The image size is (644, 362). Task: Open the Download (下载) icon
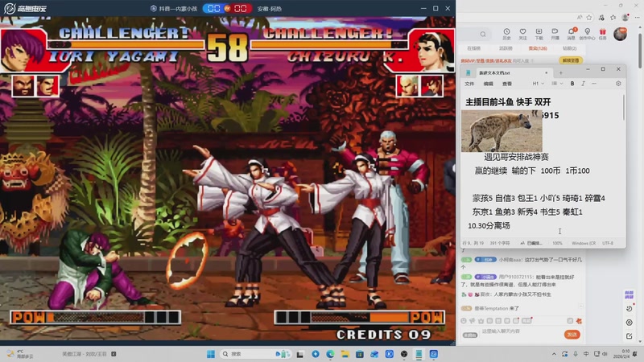pyautogui.click(x=539, y=34)
